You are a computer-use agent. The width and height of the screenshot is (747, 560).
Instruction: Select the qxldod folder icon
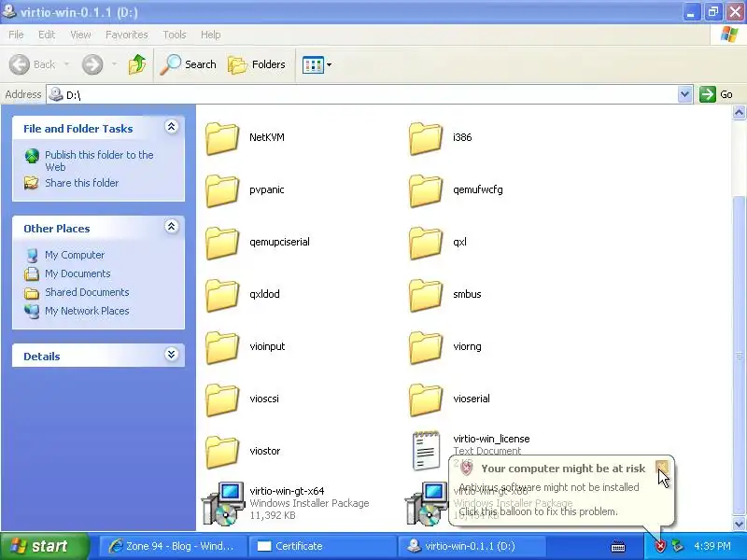(x=222, y=296)
